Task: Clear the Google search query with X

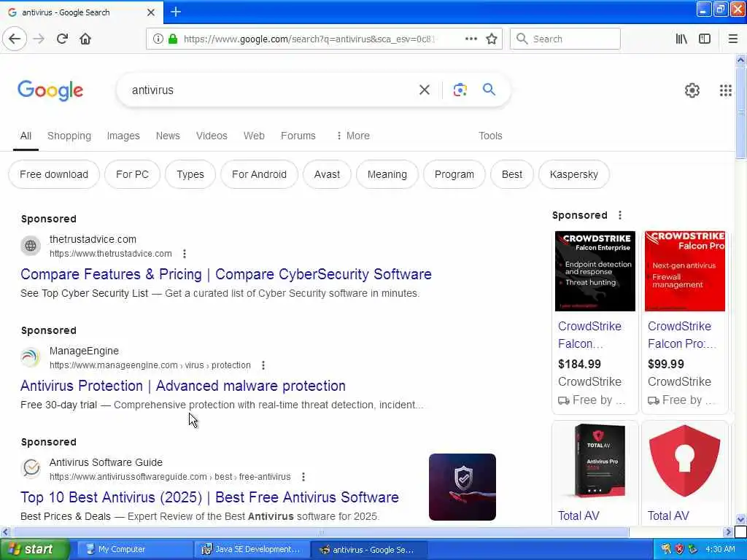Action: pyautogui.click(x=424, y=90)
